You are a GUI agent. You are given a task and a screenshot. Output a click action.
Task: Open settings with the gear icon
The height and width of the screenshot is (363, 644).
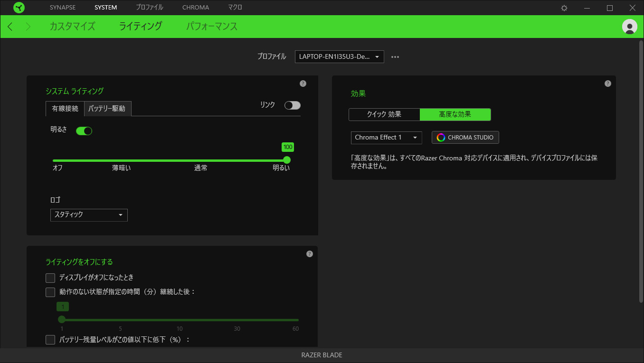[x=564, y=8]
